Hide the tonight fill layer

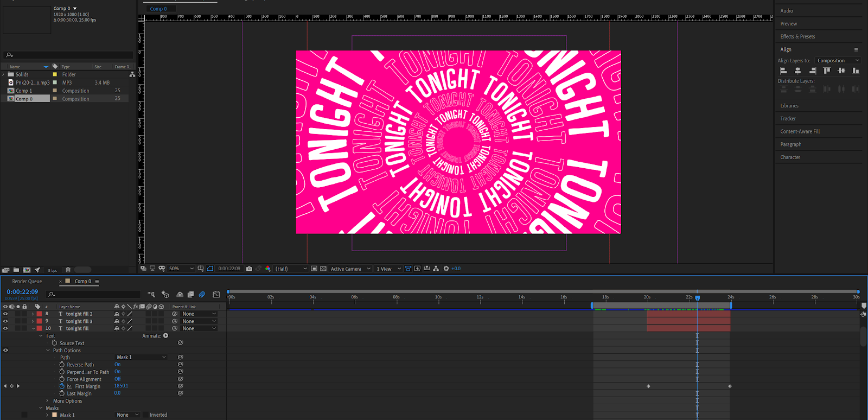[5, 328]
